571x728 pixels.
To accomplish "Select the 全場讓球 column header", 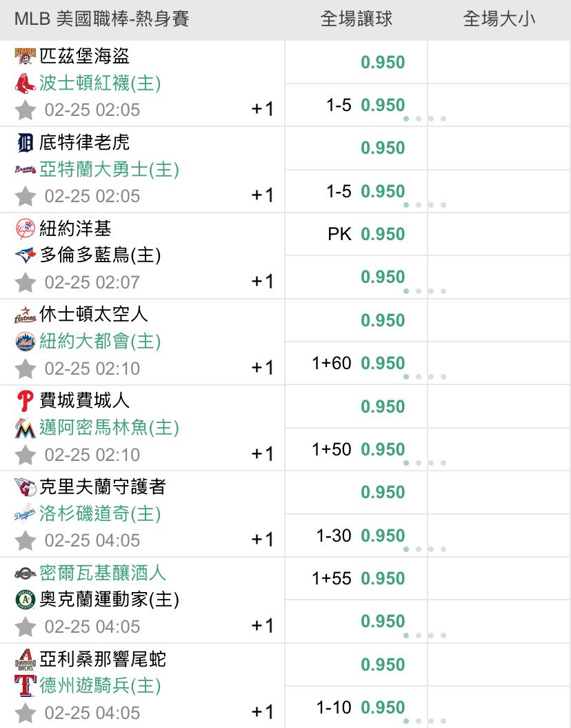I will (x=356, y=19).
